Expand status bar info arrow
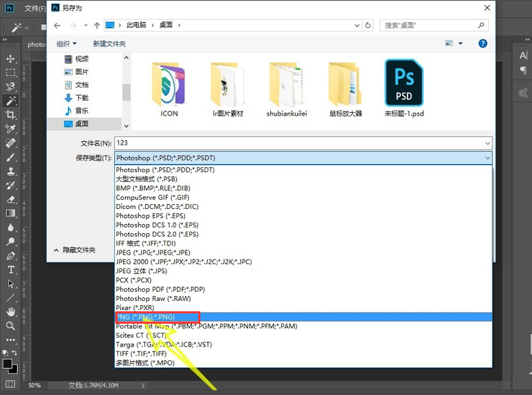Viewport: 532px width, 395px height. tap(142, 385)
